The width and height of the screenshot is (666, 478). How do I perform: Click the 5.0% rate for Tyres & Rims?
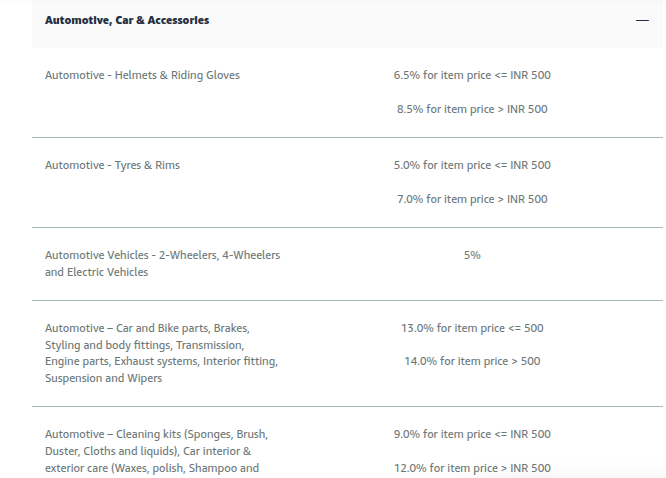coord(472,165)
